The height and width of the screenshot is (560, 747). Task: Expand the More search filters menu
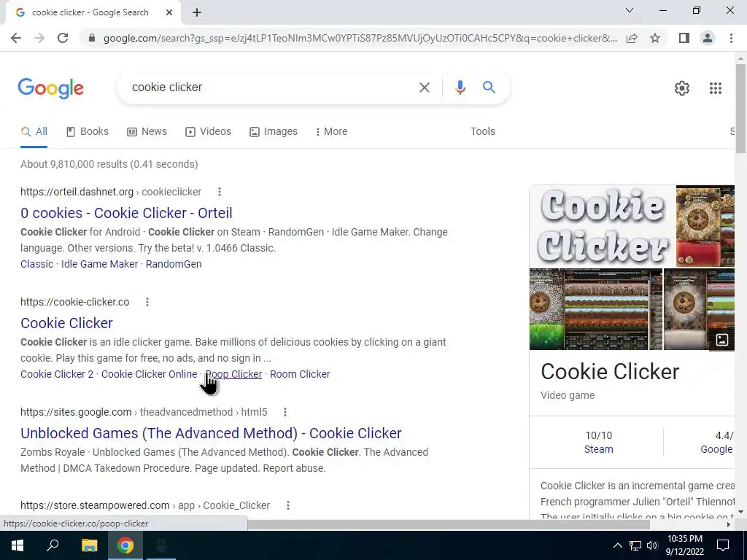point(332,131)
